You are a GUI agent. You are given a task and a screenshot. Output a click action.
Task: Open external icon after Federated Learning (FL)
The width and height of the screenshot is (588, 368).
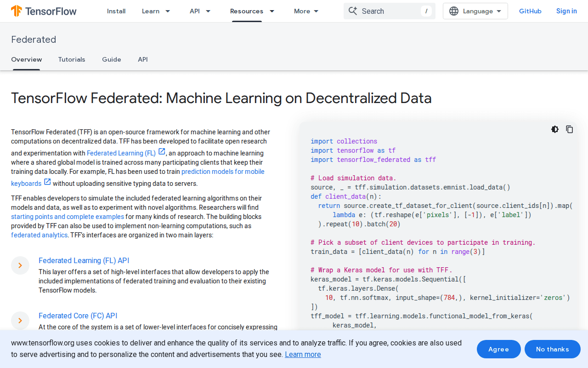pyautogui.click(x=162, y=151)
